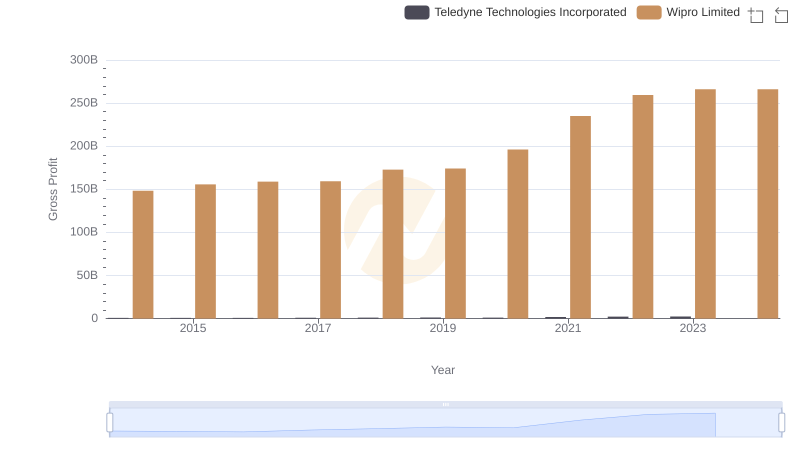Click the Wipro orange legend swatch

[649, 12]
